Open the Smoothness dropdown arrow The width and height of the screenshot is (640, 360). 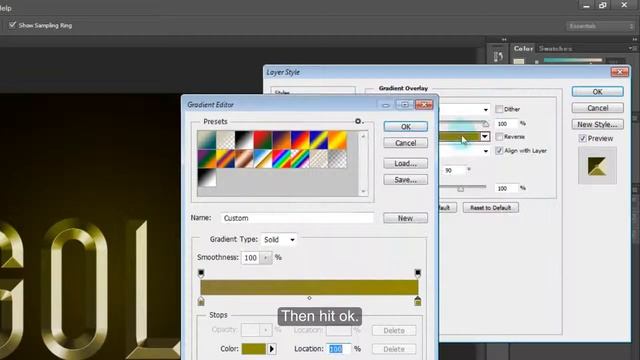(x=266, y=258)
